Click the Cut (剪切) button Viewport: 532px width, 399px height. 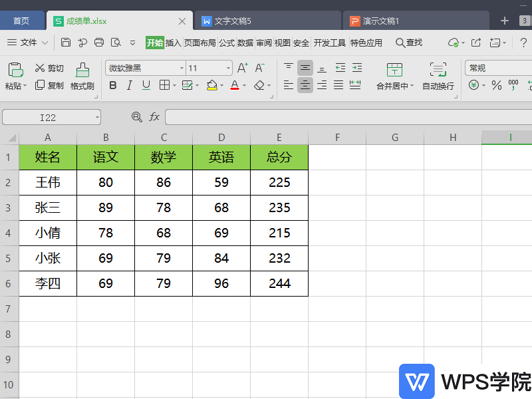49,68
